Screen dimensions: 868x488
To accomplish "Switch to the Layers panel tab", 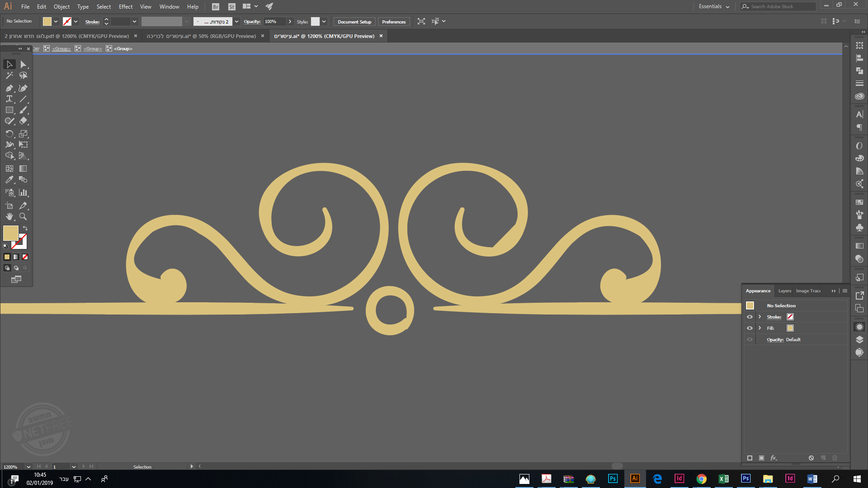I will [x=784, y=291].
